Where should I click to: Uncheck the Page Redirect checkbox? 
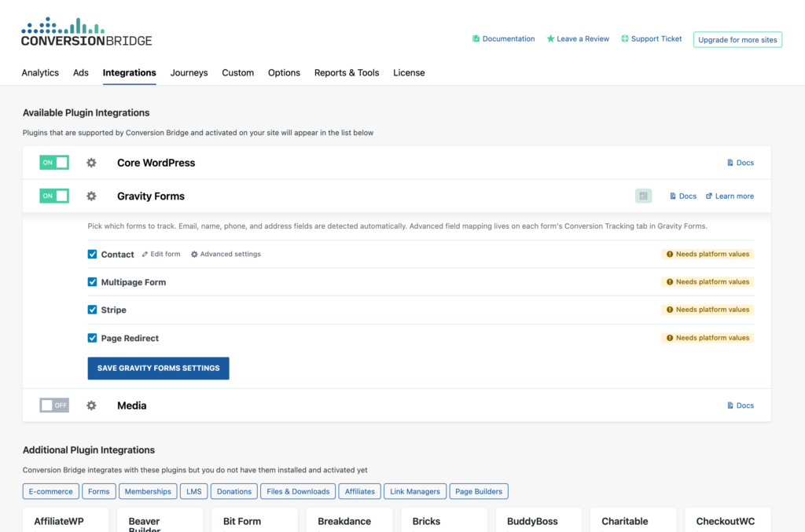93,338
